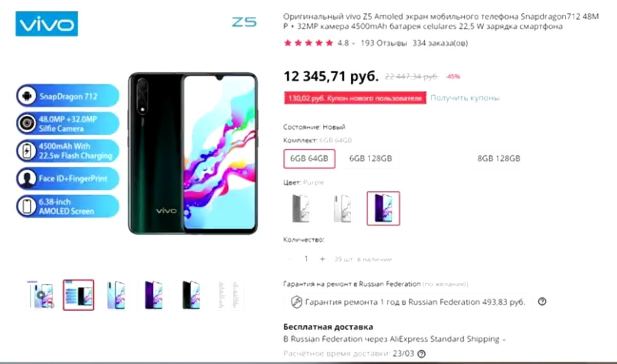Click the vivo brand logo
The height and width of the screenshot is (364, 617).
point(47,24)
